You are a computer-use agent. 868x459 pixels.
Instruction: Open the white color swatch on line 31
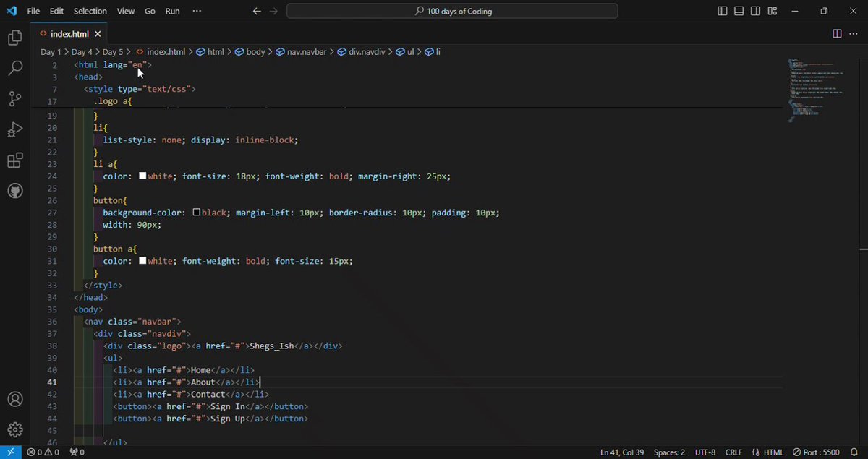pyautogui.click(x=142, y=261)
